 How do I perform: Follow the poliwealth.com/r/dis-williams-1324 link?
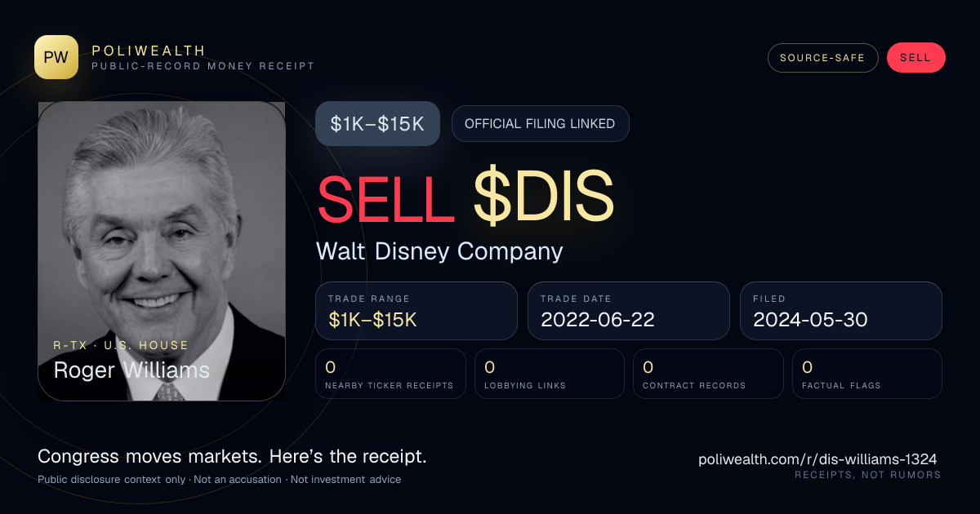[817, 459]
